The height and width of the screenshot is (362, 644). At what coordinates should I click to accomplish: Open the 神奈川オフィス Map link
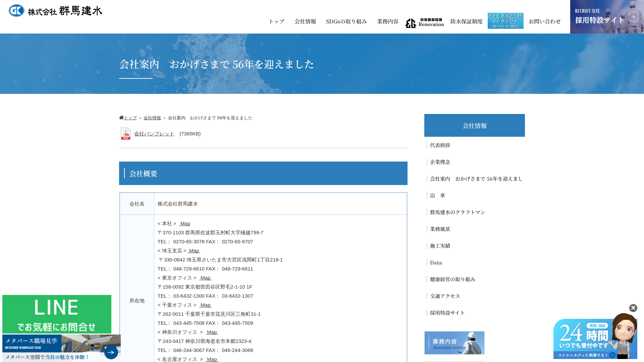click(x=212, y=332)
